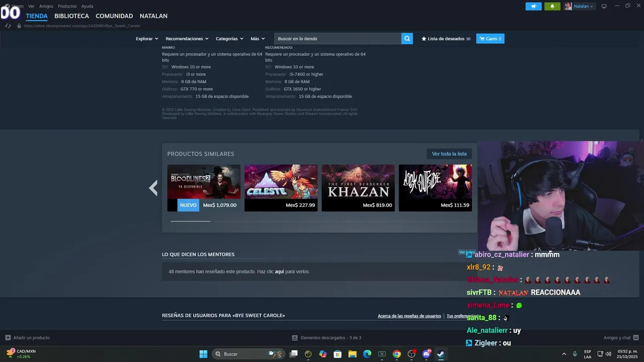Click Amigos y chat label
The width and height of the screenshot is (644, 362).
click(617, 338)
